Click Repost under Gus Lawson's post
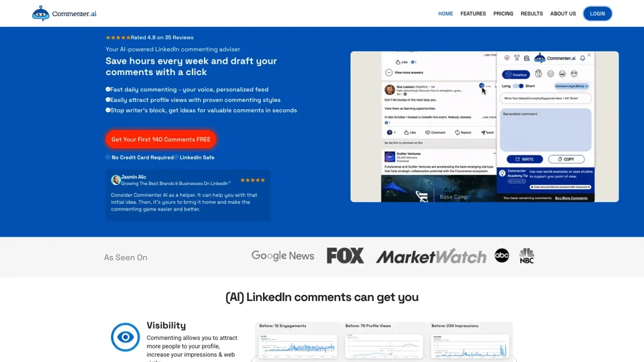The image size is (644, 362). tap(463, 133)
